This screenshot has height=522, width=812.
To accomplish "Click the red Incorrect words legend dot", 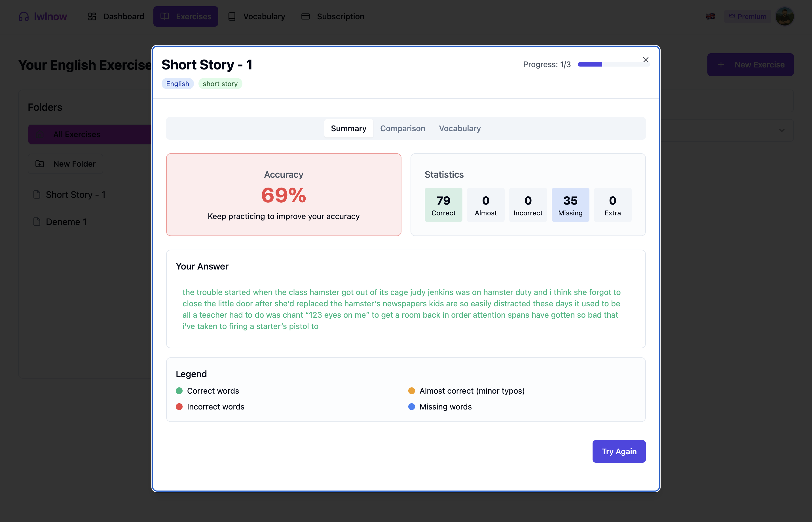I will coord(179,407).
